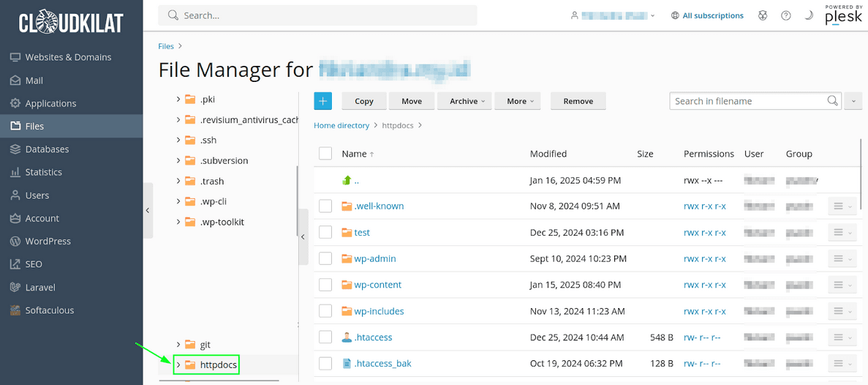
Task: Open the wp-includes folder link
Action: (380, 311)
